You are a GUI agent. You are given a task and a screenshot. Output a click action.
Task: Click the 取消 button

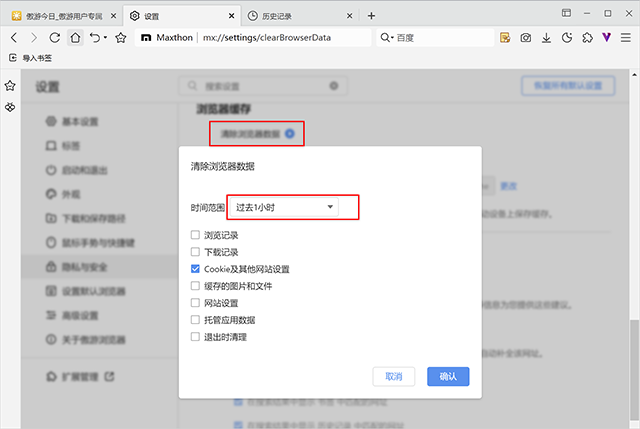coord(394,376)
